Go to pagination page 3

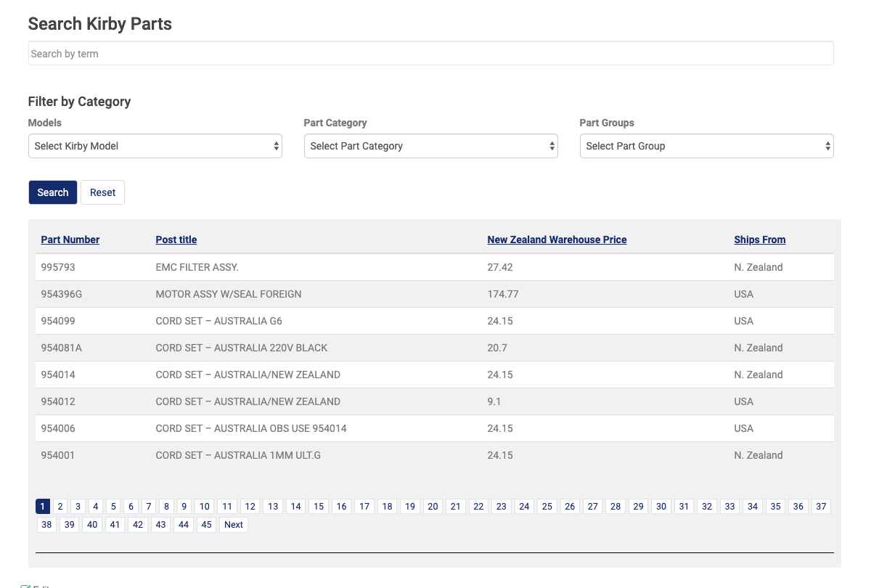(x=78, y=507)
